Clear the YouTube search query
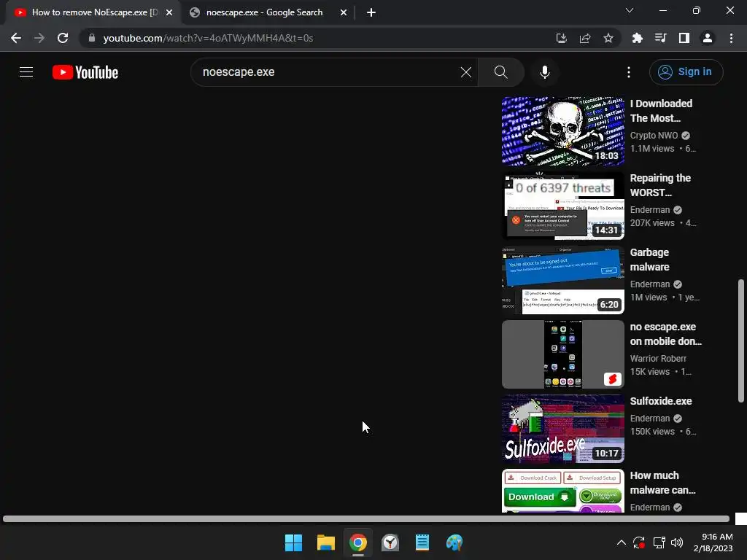 [466, 72]
